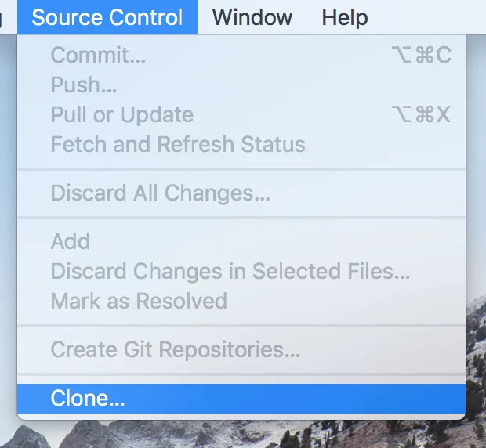Click the blue highlighted row right of Clone…
The height and width of the screenshot is (448, 486).
(295, 398)
